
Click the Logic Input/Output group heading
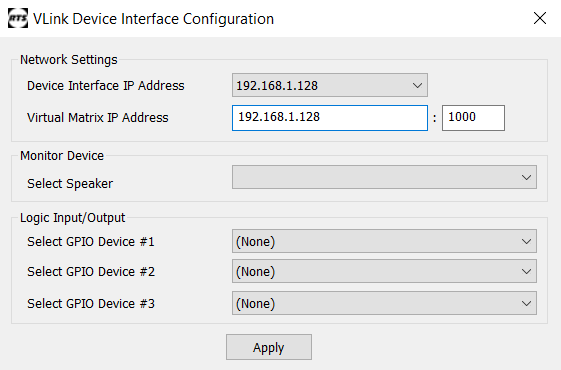tap(73, 218)
